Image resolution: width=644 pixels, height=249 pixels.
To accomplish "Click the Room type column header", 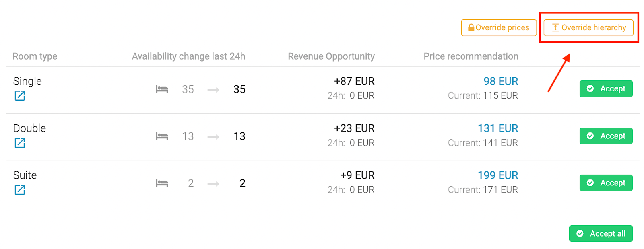I will click(35, 56).
